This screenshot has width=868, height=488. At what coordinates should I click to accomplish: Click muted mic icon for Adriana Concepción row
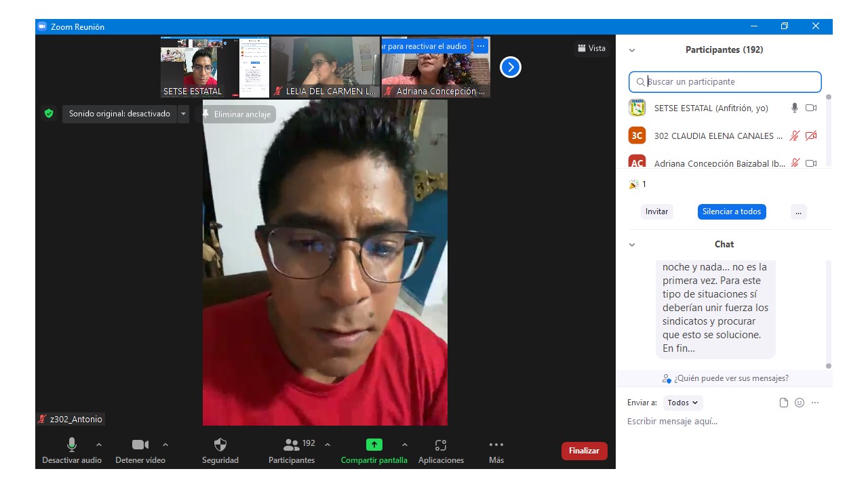pyautogui.click(x=795, y=163)
